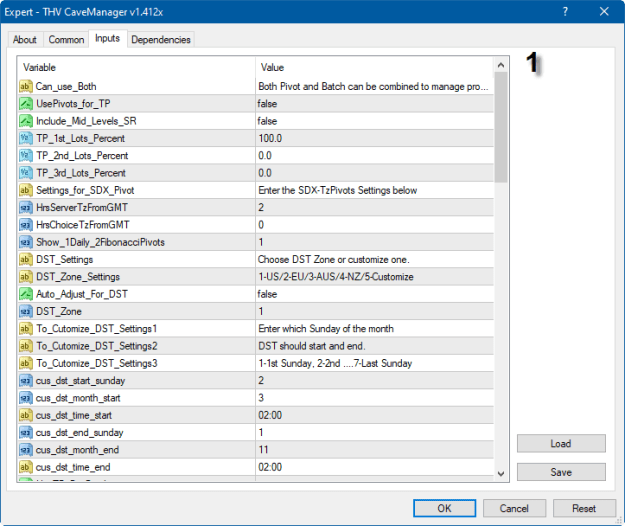Screen dimensions: 625x526
Task: Select the cus_dst_end_sunday variable name
Action: (x=80, y=433)
